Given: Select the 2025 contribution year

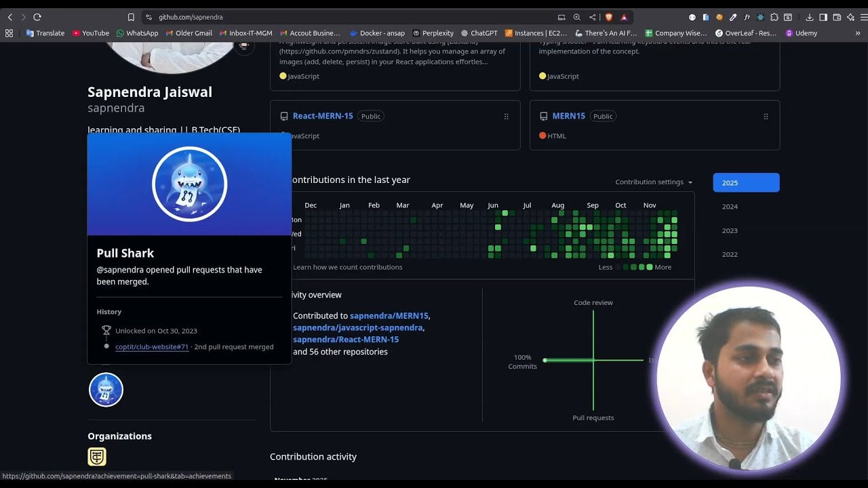Looking at the screenshot, I should [x=746, y=182].
